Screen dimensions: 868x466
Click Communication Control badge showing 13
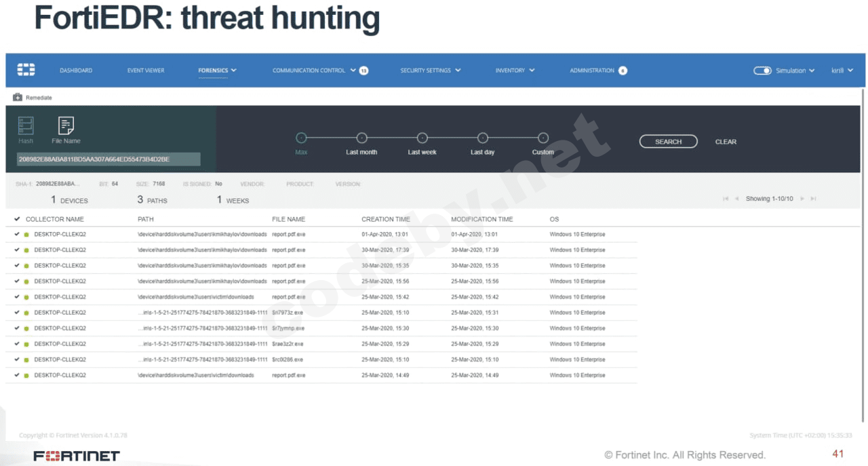tap(363, 71)
